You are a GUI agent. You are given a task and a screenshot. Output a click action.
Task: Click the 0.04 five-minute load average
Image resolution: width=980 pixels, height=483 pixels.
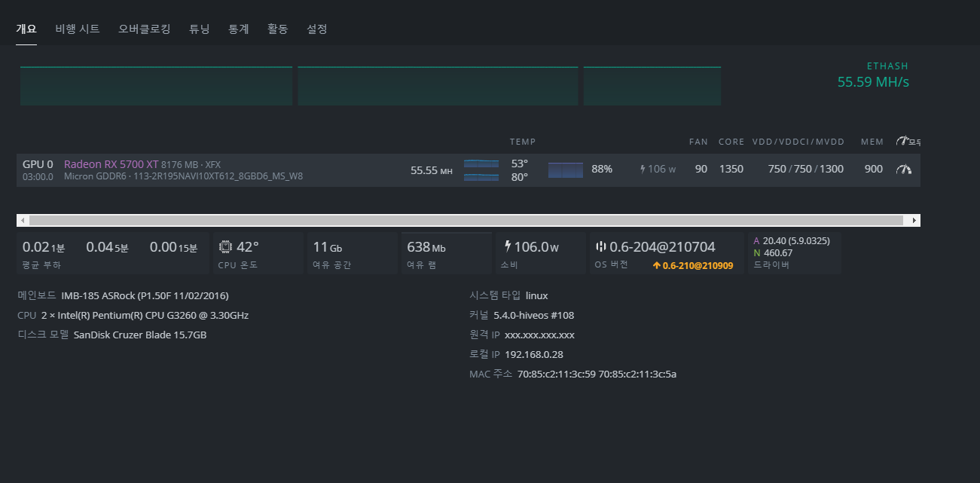tap(108, 247)
